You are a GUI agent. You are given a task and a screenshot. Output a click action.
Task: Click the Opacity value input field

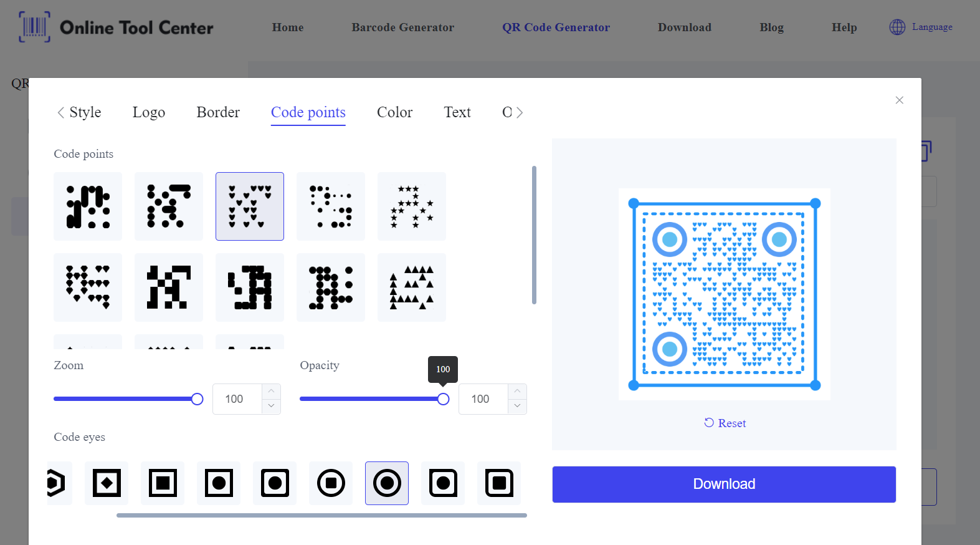click(x=483, y=399)
